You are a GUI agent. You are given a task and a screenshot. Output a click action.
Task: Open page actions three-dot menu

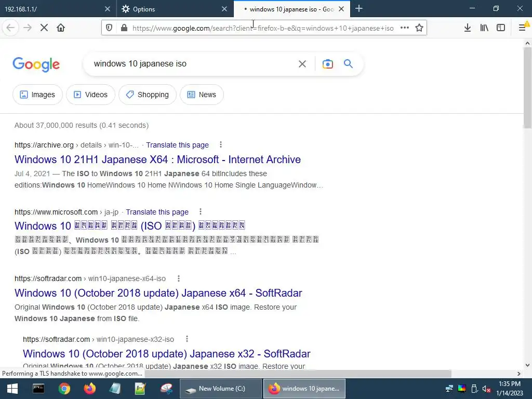[x=404, y=28]
